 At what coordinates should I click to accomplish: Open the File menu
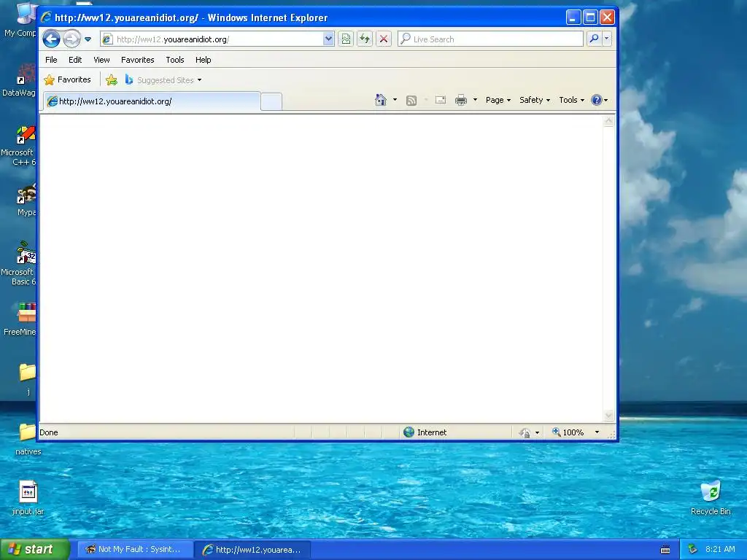[51, 60]
